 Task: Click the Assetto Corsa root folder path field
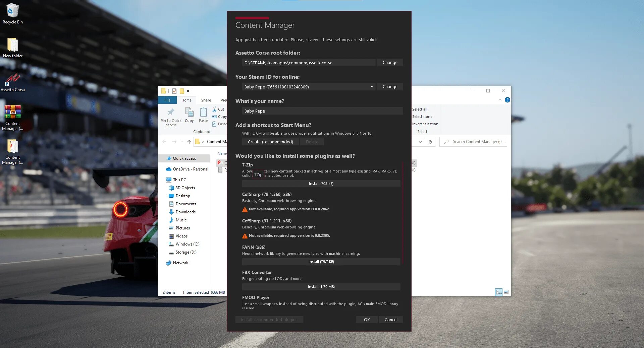(309, 63)
